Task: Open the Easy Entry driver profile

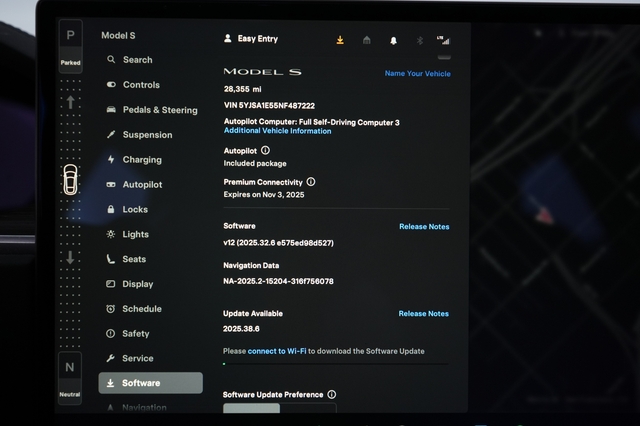Action: [x=251, y=38]
